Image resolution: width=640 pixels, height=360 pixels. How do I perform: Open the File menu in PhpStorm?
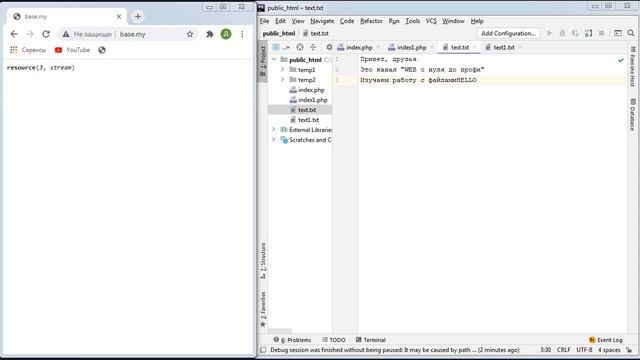[x=264, y=21]
